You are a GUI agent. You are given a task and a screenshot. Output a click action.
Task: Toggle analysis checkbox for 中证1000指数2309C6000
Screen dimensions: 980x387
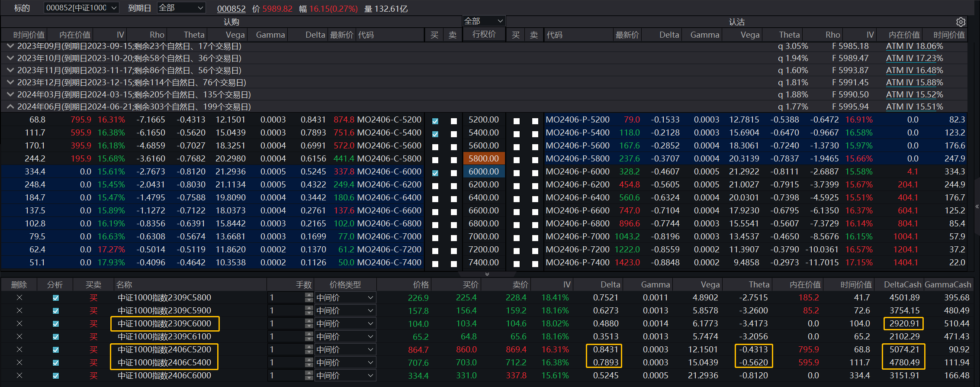pyautogui.click(x=55, y=324)
